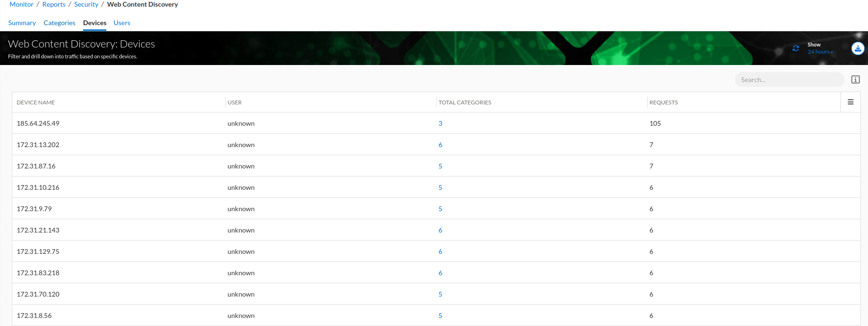Click the refresh data icon
This screenshot has width=868, height=326.
click(x=796, y=48)
